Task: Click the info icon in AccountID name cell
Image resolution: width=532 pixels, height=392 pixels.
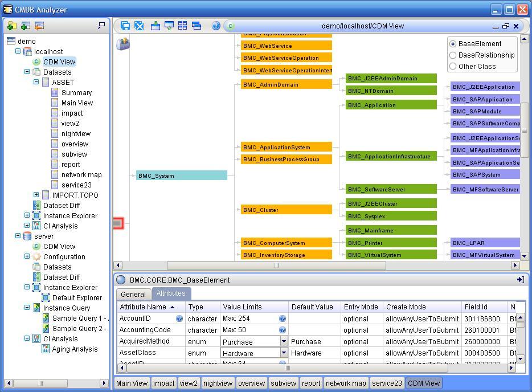Action: point(179,318)
